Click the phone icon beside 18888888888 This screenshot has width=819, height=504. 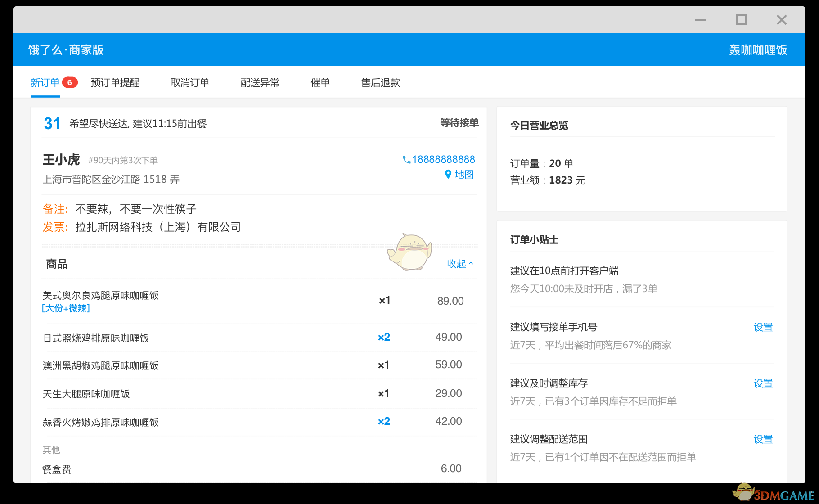406,159
